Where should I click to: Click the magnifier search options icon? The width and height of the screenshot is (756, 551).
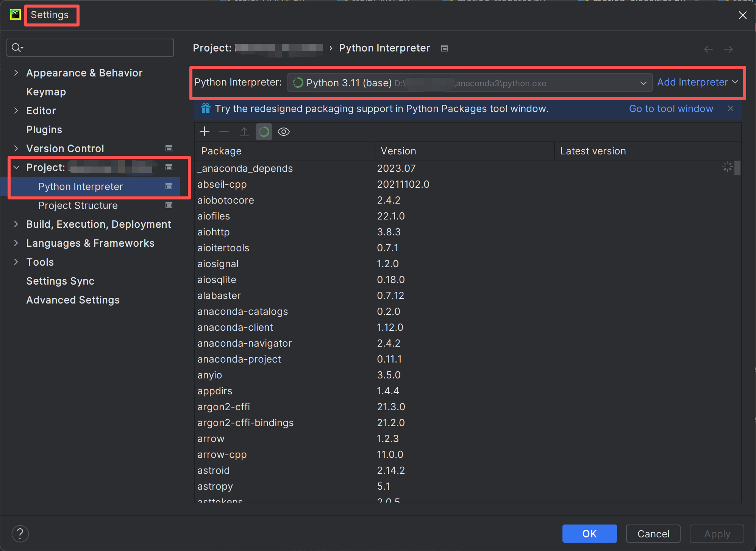17,48
